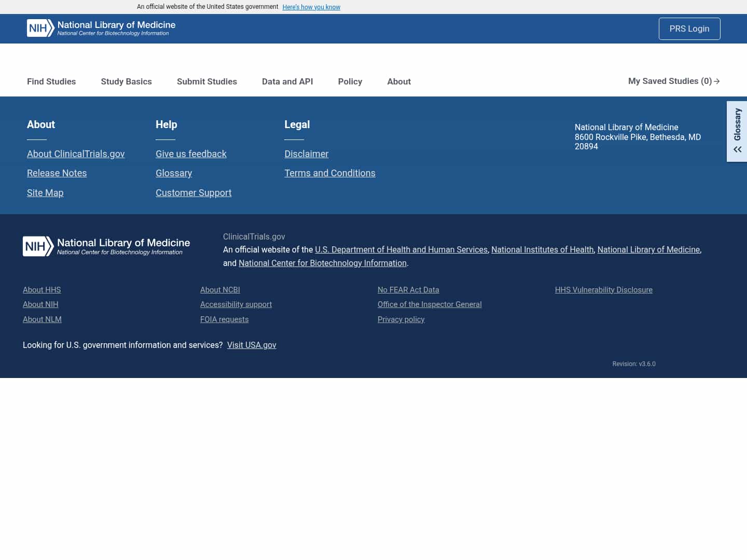Open FOIA requests link
The image size is (747, 560).
(224, 319)
